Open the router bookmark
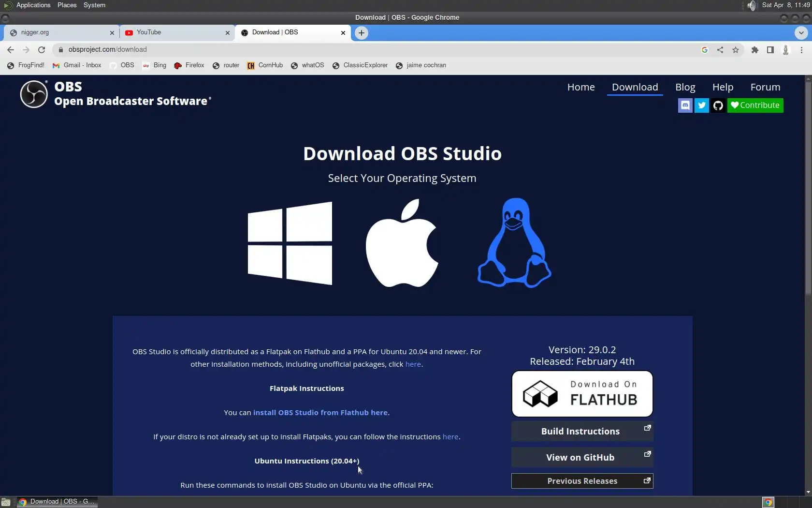 click(226, 65)
